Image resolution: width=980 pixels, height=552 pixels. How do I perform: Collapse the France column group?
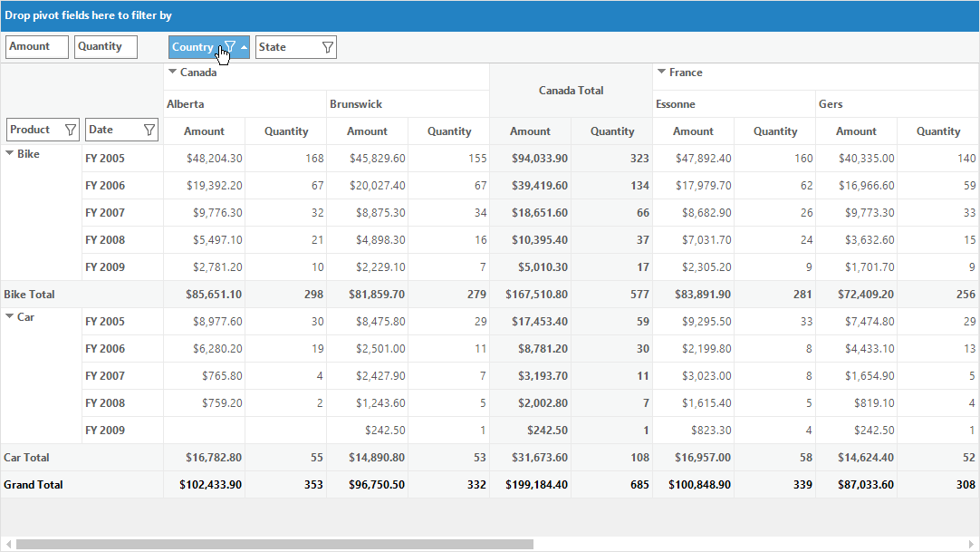point(661,72)
